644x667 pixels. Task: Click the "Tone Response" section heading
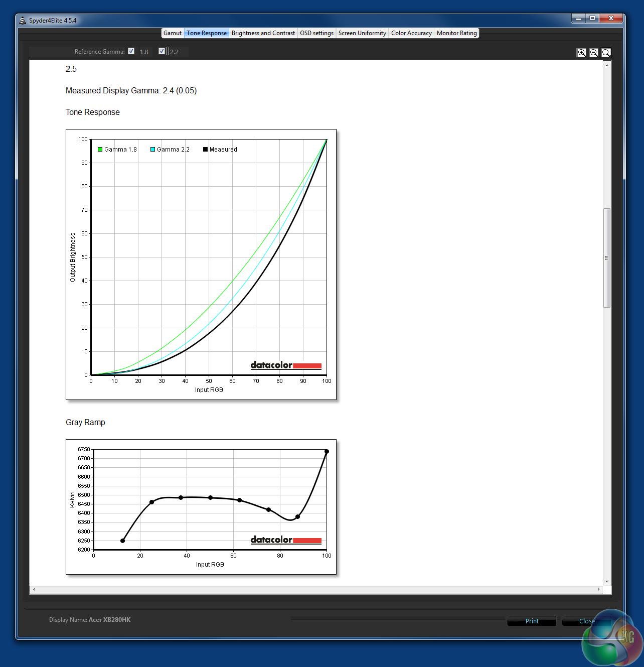point(93,112)
